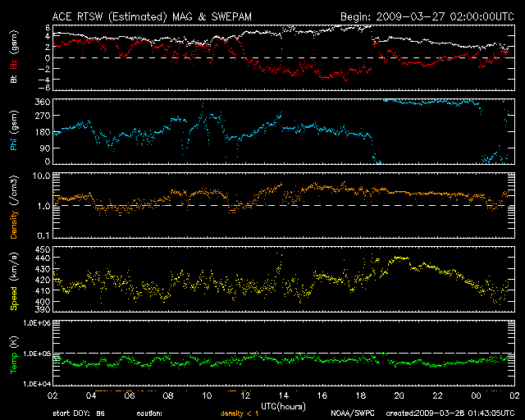Click the '16' hour tick label
525x420 pixels.
point(322,396)
